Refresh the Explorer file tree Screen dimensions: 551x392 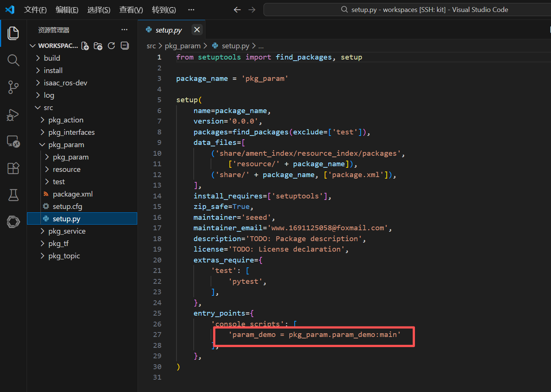pos(111,46)
